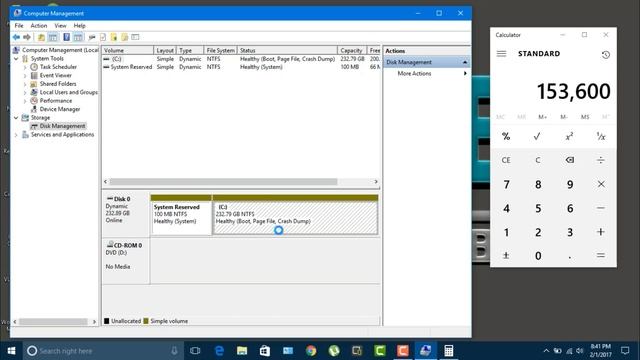Click the Calculator x squared key
The height and width of the screenshot is (360, 640).
click(x=569, y=136)
